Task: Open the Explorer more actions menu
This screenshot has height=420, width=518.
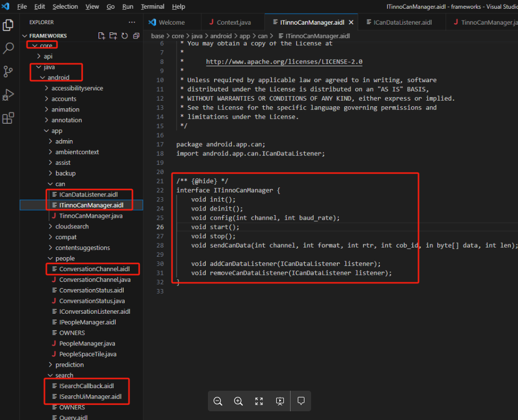Action: point(132,22)
